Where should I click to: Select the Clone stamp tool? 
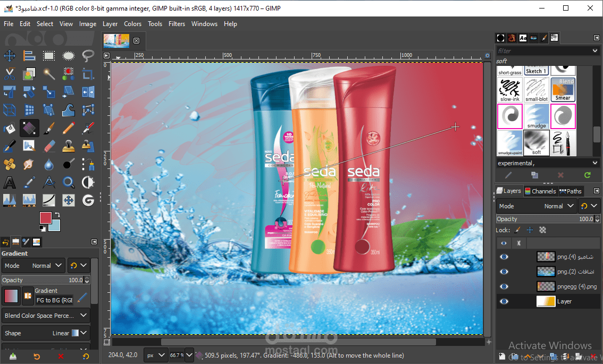coord(69,146)
